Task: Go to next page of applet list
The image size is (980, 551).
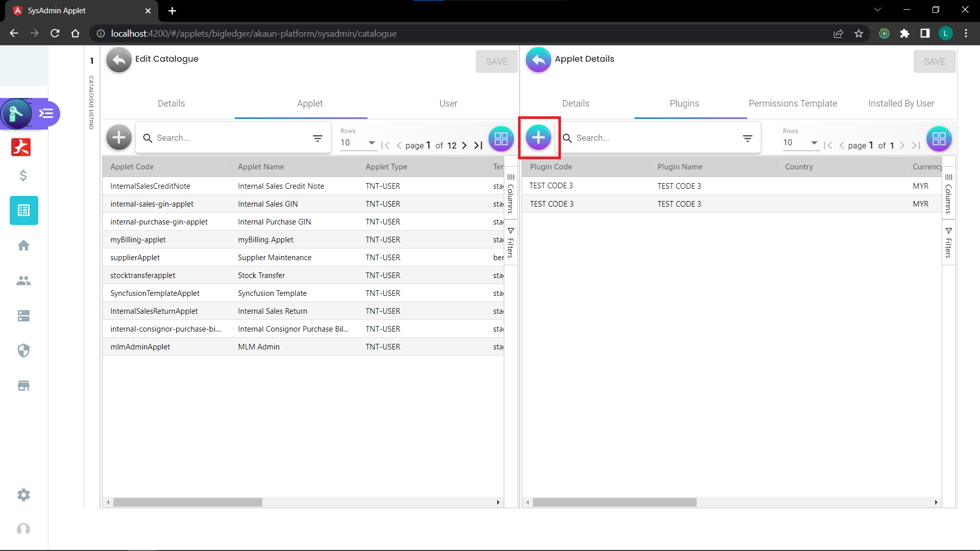Action: coord(464,145)
